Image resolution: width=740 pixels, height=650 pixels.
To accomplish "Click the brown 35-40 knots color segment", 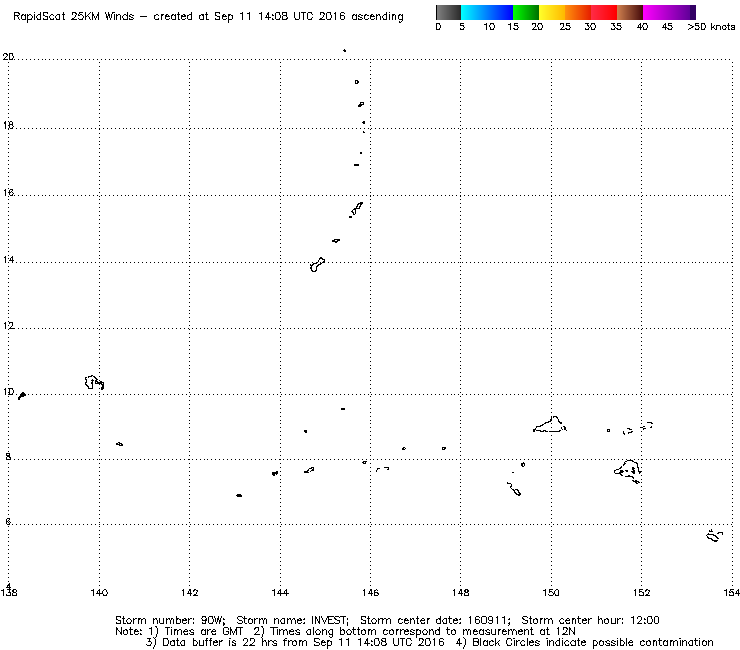I will coord(630,12).
